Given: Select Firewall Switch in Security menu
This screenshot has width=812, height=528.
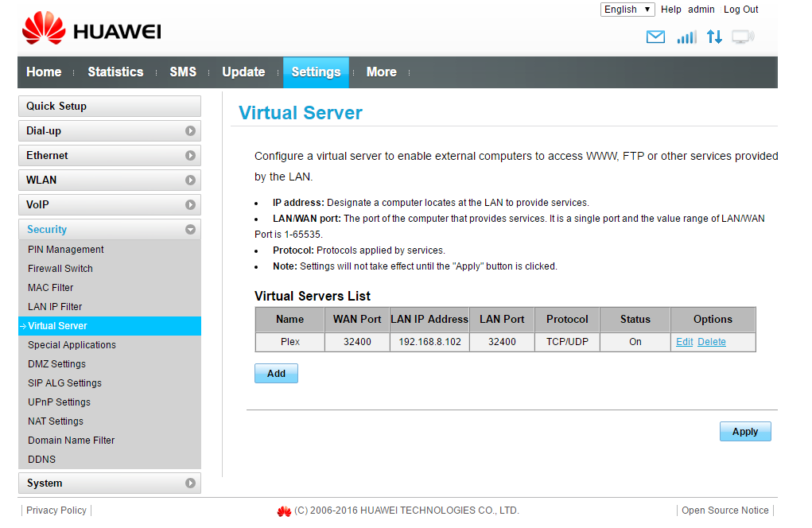Looking at the screenshot, I should [60, 269].
